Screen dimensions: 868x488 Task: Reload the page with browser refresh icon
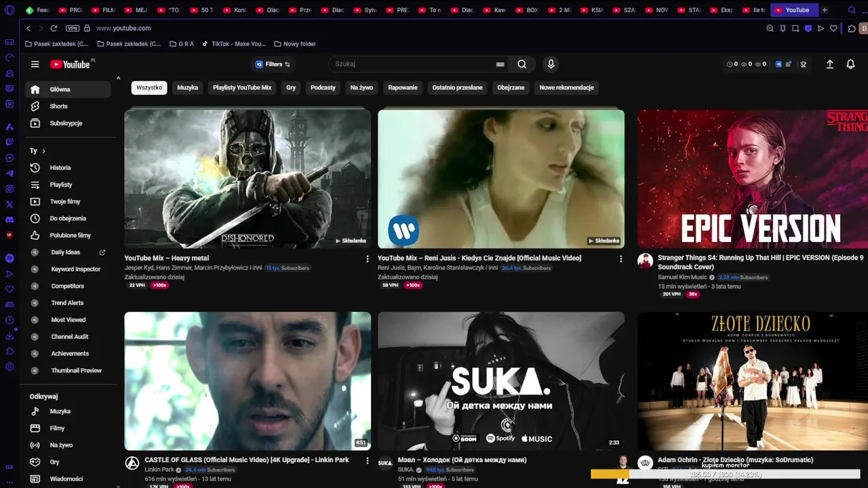coord(54,28)
